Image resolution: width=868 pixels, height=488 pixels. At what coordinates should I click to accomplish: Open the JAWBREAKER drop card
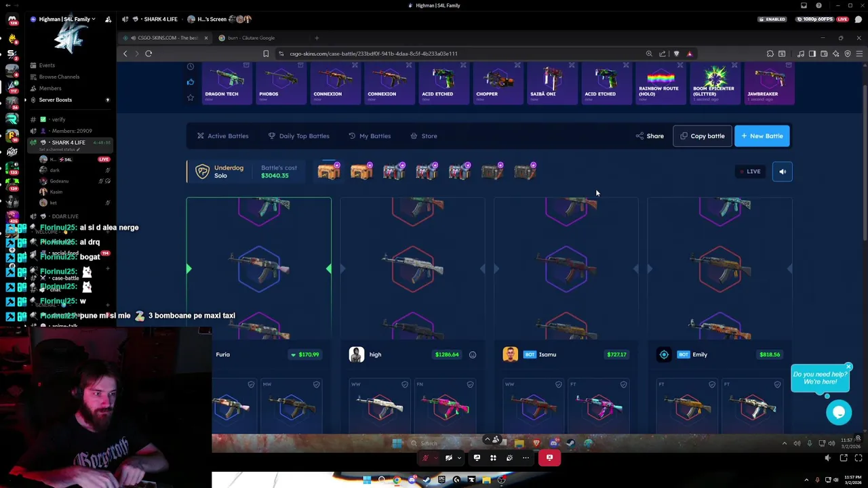coord(770,83)
